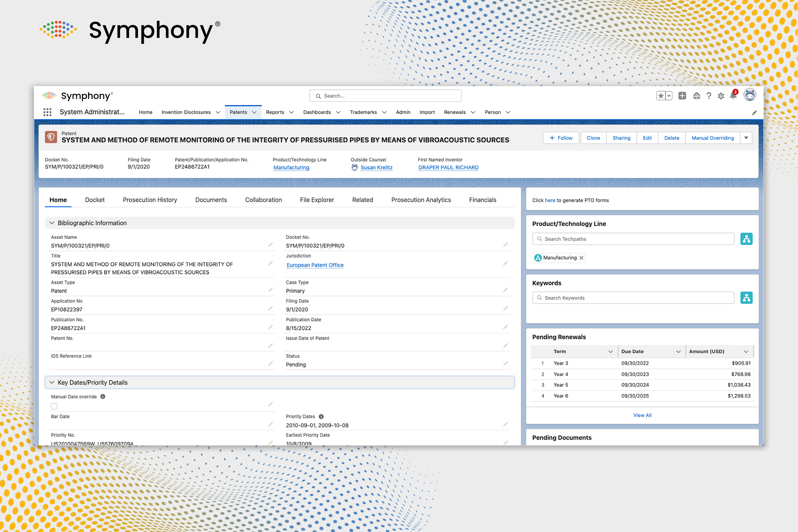Open the Term column sort dropdown
The width and height of the screenshot is (798, 532).
[x=610, y=351]
